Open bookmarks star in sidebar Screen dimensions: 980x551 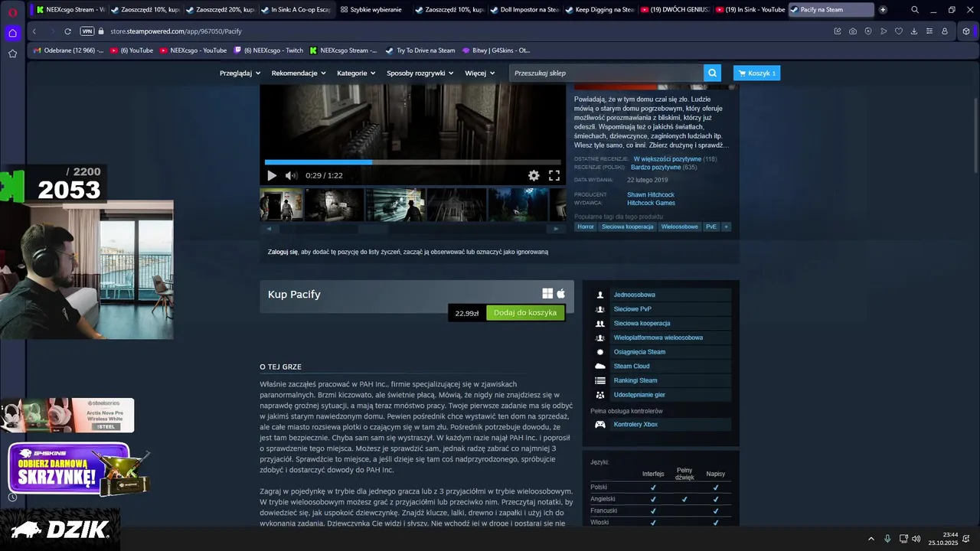tap(12, 54)
